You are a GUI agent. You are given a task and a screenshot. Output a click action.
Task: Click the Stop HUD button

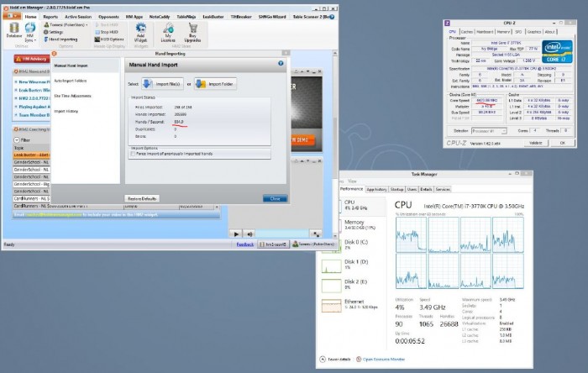(x=107, y=32)
